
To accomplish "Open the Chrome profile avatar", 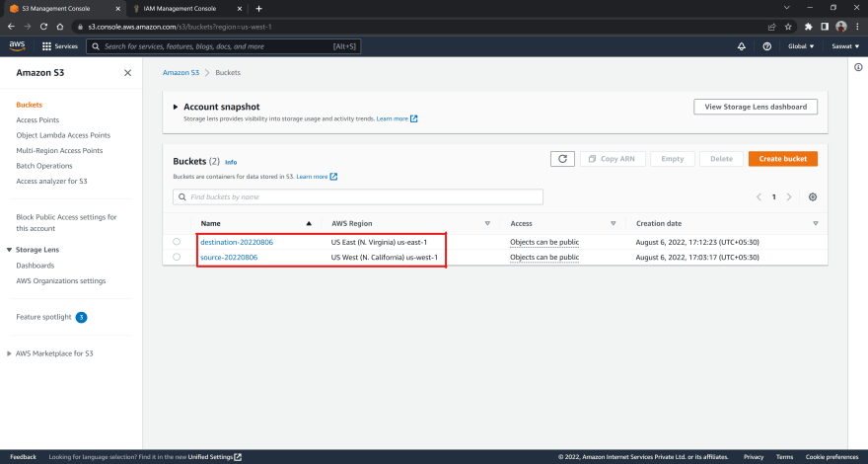I will click(x=840, y=27).
